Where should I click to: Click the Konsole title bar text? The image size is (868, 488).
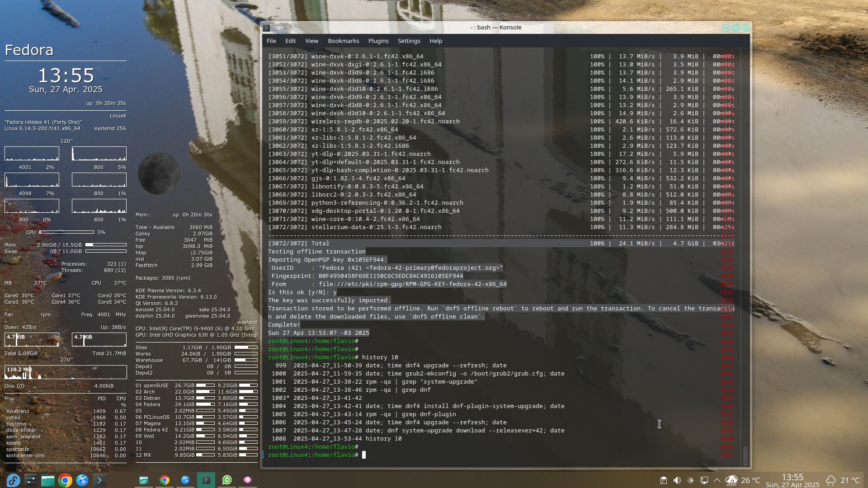click(496, 28)
